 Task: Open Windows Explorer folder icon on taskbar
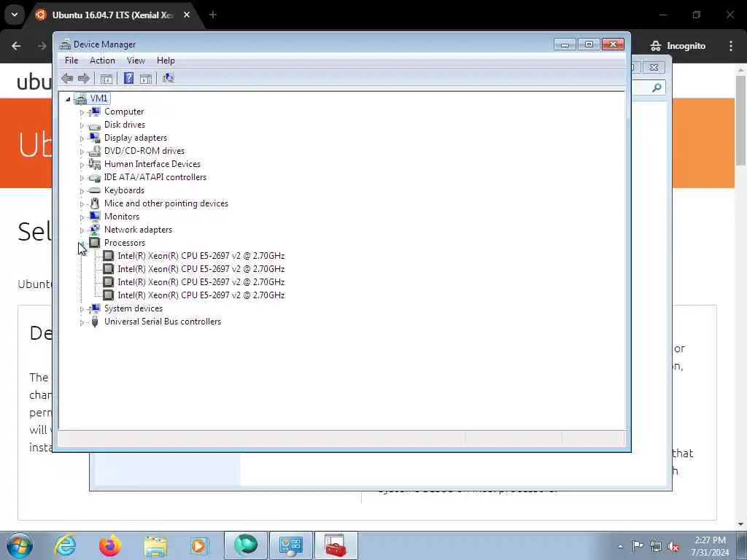(x=155, y=546)
